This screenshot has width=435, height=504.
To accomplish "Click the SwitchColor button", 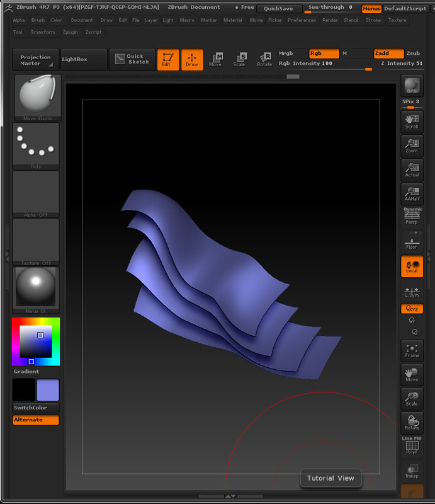I will pyautogui.click(x=36, y=408).
